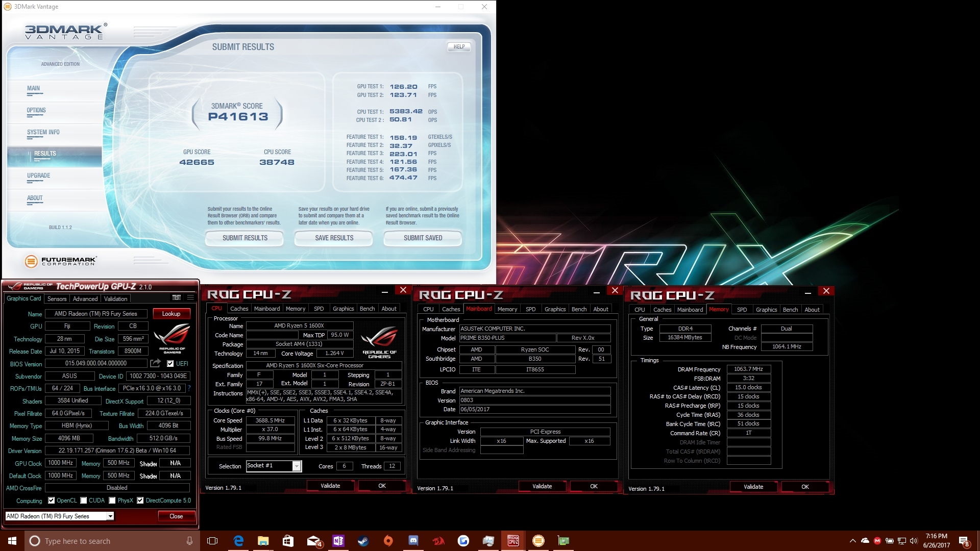Click the GPU Name field in GPU-Z
The image size is (980, 551).
96,314
